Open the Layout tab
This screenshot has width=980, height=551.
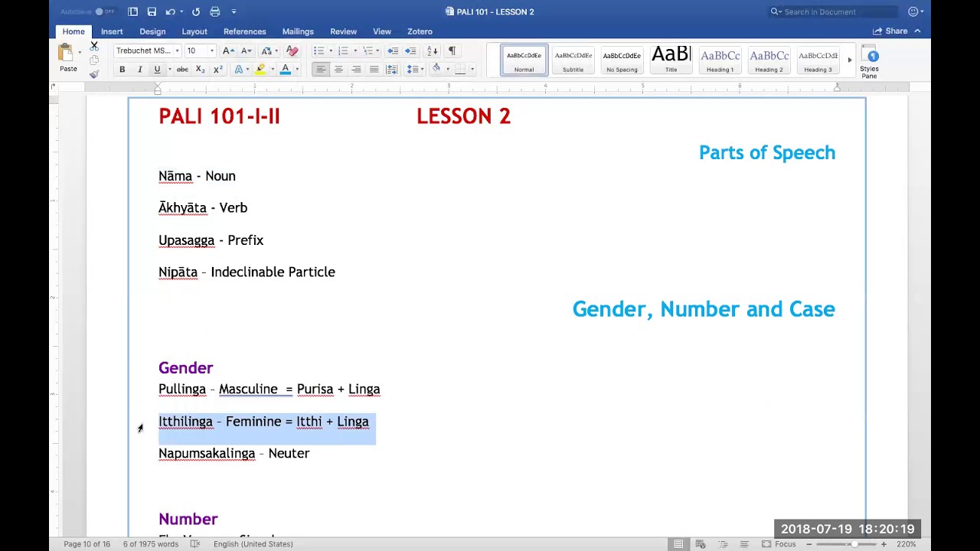(194, 31)
